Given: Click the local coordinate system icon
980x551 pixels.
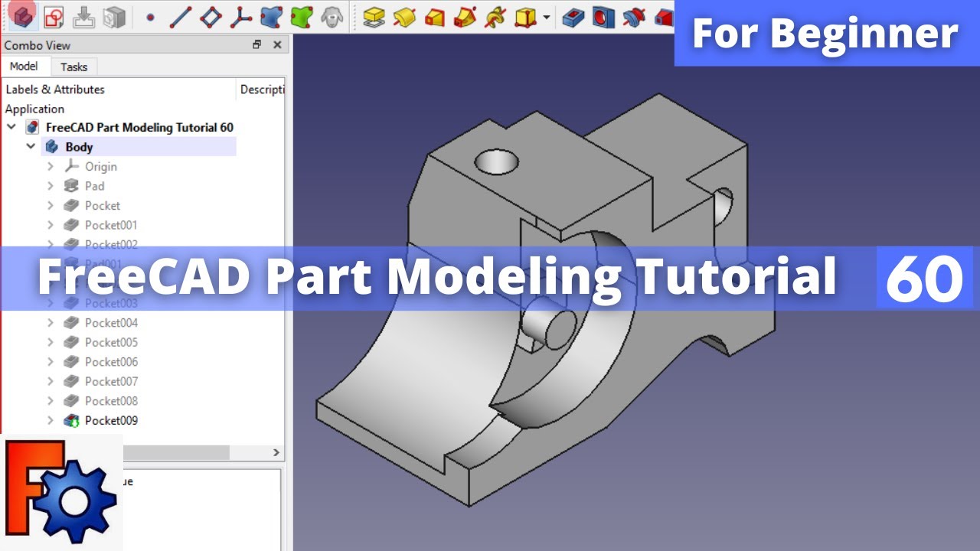Looking at the screenshot, I should click(x=240, y=17).
